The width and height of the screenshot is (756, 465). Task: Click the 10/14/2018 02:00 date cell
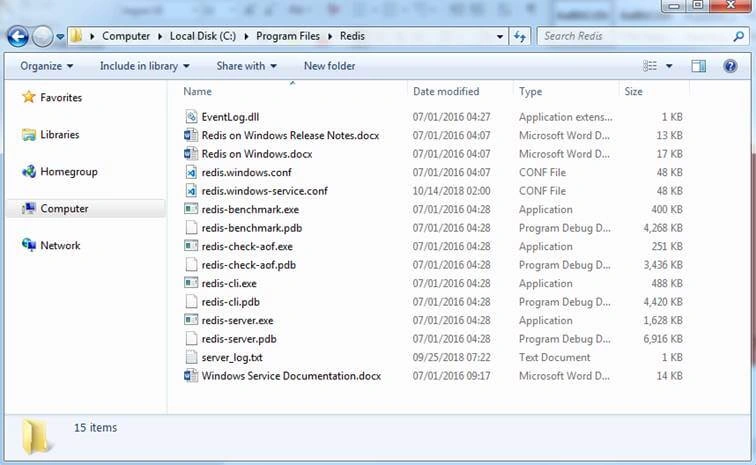tap(451, 191)
